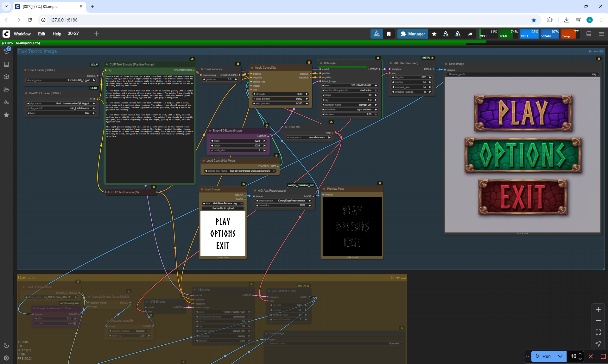The image size is (608, 364).
Task: Open the Help menu
Action: (x=57, y=34)
